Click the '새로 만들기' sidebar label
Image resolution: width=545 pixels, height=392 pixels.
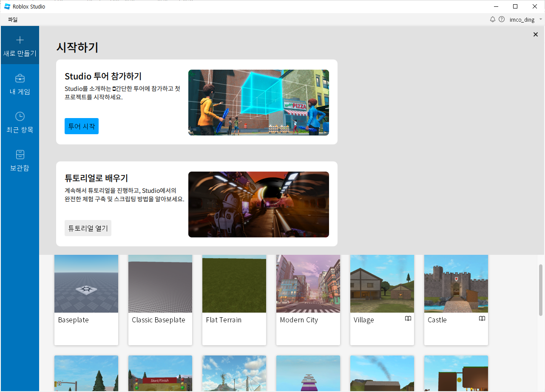[20, 54]
